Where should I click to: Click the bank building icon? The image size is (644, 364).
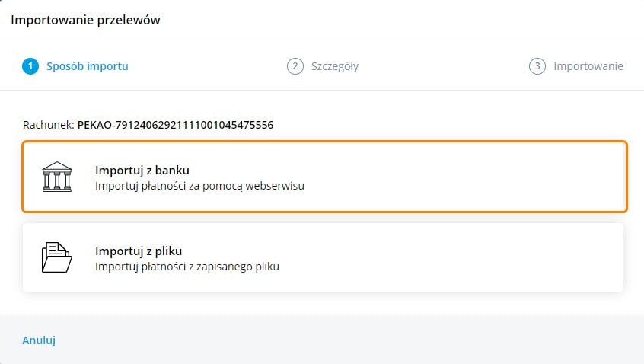coord(57,177)
